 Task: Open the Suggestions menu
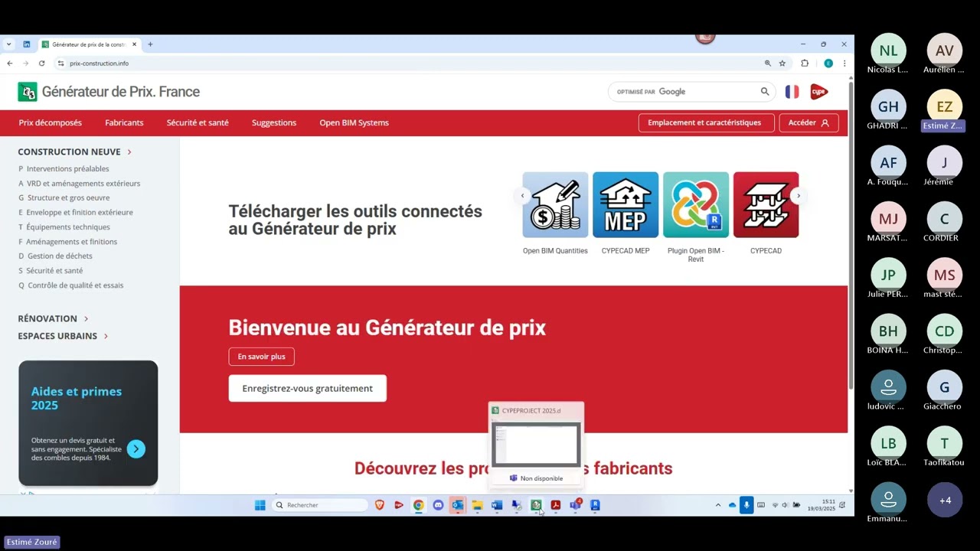(x=274, y=122)
